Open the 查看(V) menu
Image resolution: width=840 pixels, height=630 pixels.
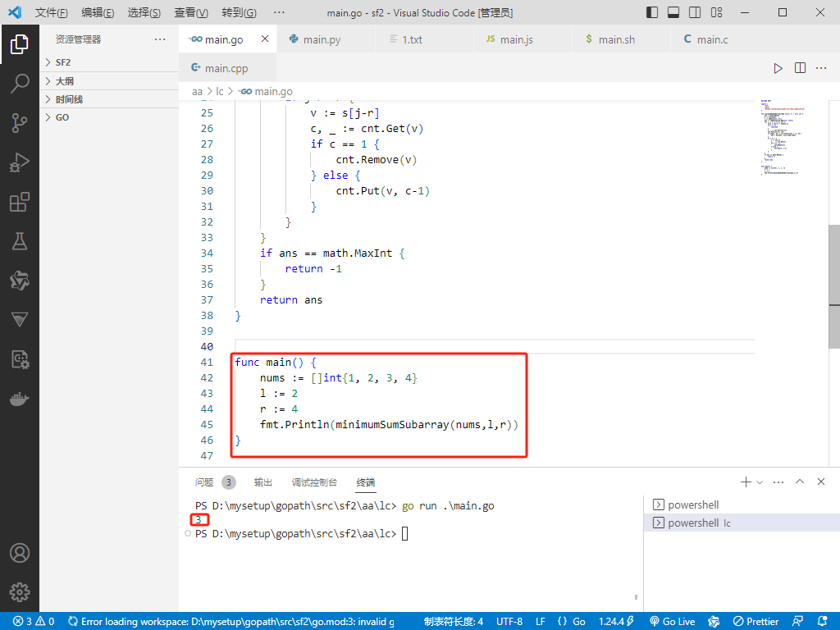190,12
